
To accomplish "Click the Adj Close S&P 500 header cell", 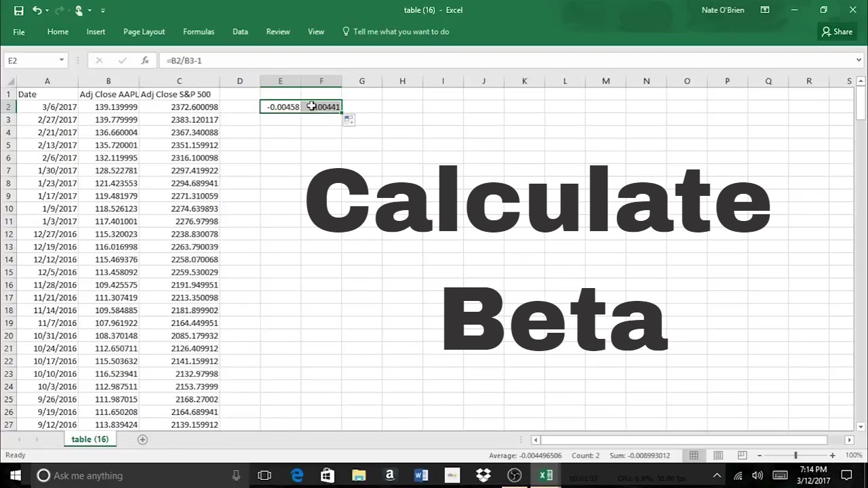I will point(179,94).
